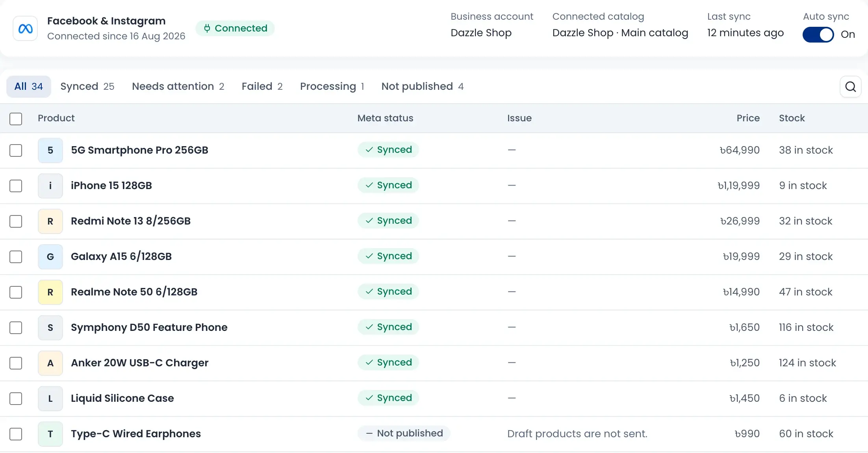This screenshot has height=453, width=868.
Task: Open Realme Note 50 6/128GB product name
Action: pyautogui.click(x=134, y=292)
